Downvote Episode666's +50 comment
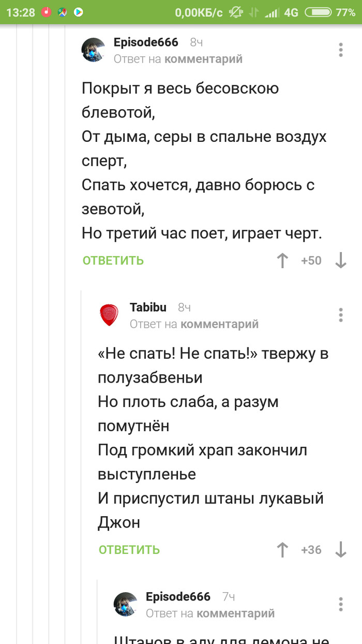The image size is (362, 644). pyautogui.click(x=340, y=260)
